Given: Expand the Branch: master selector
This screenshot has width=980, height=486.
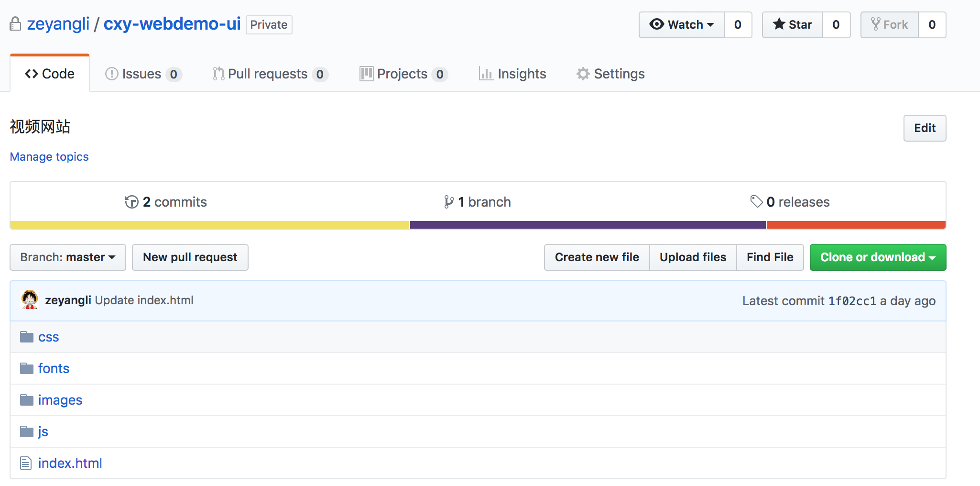Looking at the screenshot, I should tap(68, 257).
